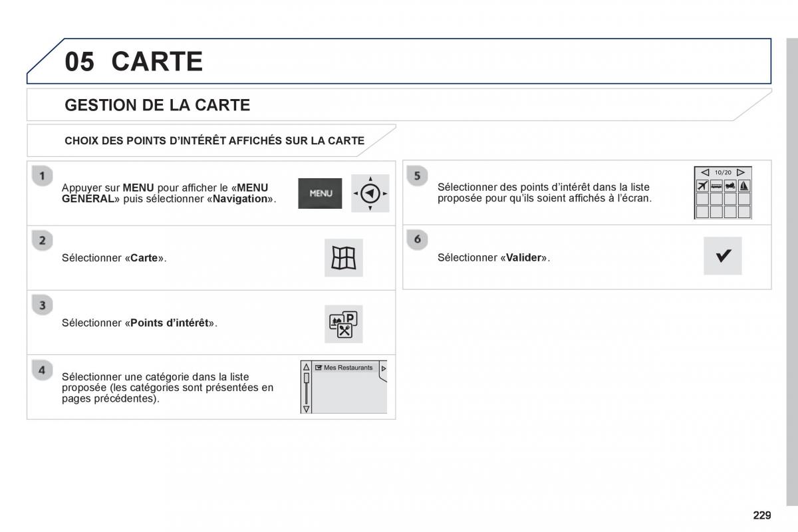Click the list scroll-down triangle arrow
The image size is (798, 532).
click(306, 409)
